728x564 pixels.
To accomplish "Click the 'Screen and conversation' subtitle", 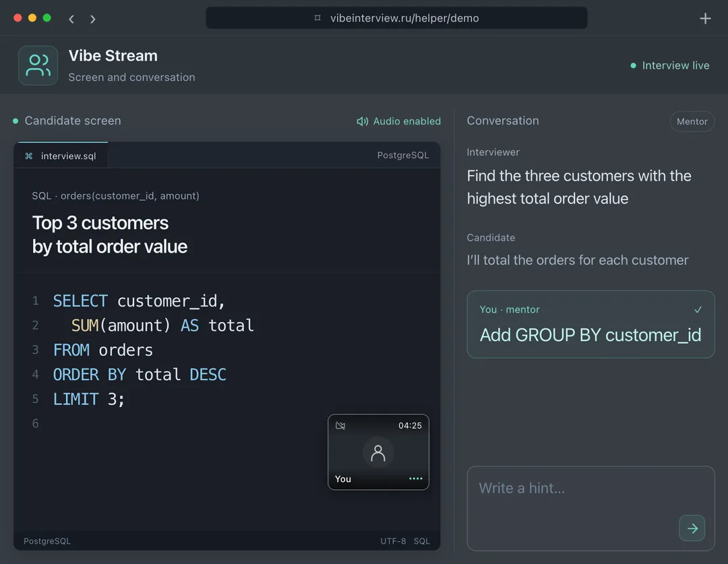I will 132,77.
